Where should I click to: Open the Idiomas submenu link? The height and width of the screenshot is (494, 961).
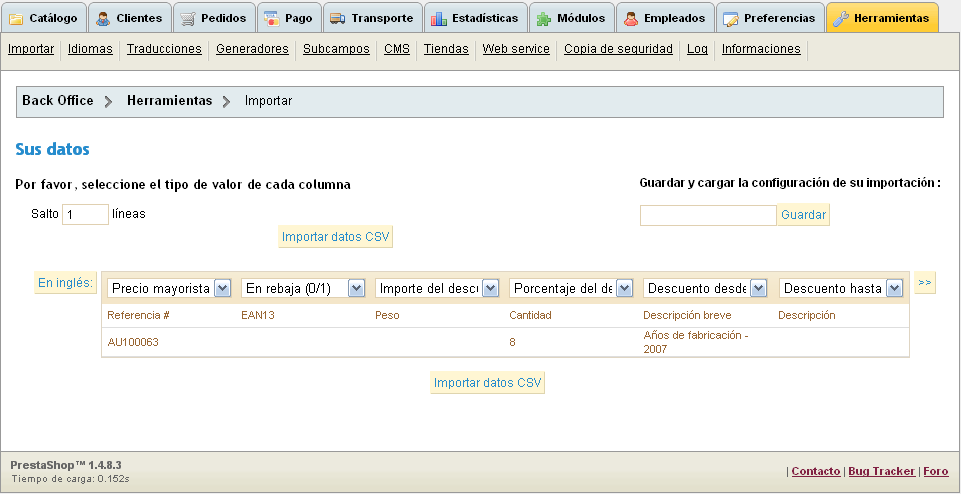point(90,49)
